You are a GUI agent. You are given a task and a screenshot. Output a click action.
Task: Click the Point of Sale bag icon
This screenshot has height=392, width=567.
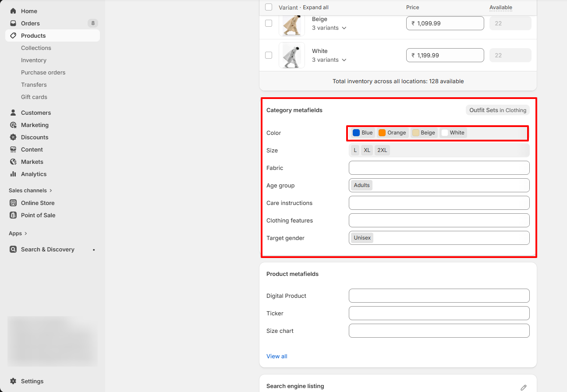[x=13, y=215]
